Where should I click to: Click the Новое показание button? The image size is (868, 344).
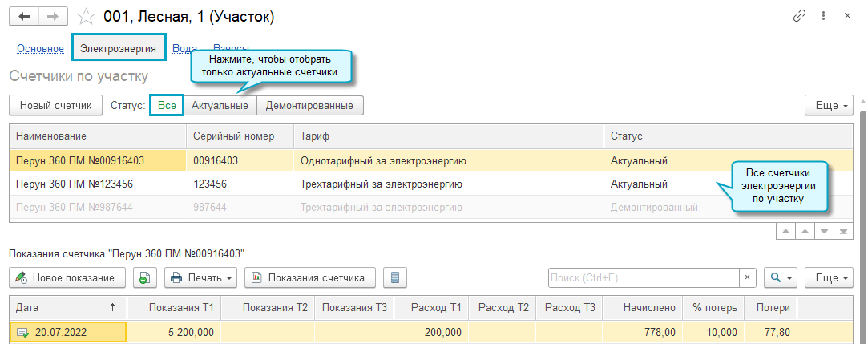pos(67,277)
